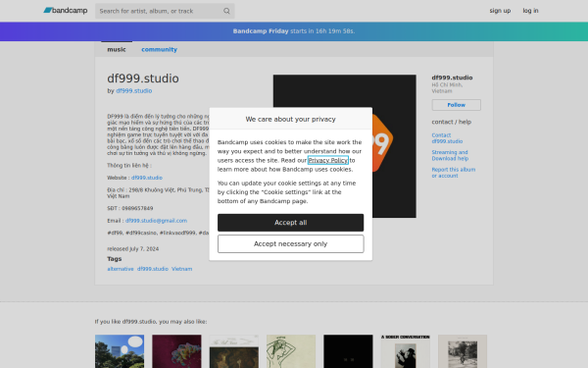The height and width of the screenshot is (368, 588).
Task: Open the recommended album with blue sky and trees
Action: (120, 351)
